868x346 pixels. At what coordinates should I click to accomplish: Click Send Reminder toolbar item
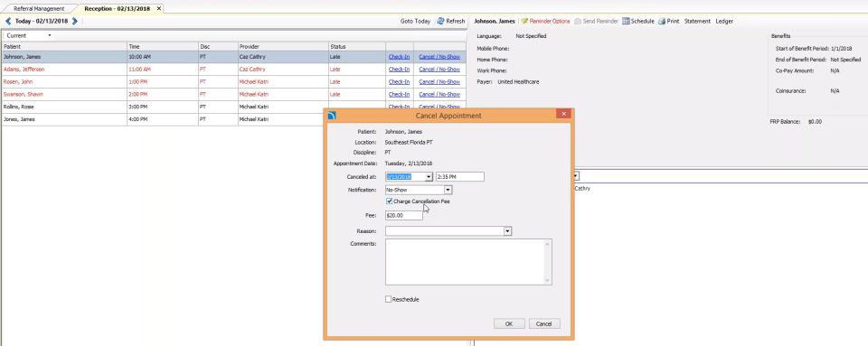pyautogui.click(x=596, y=22)
